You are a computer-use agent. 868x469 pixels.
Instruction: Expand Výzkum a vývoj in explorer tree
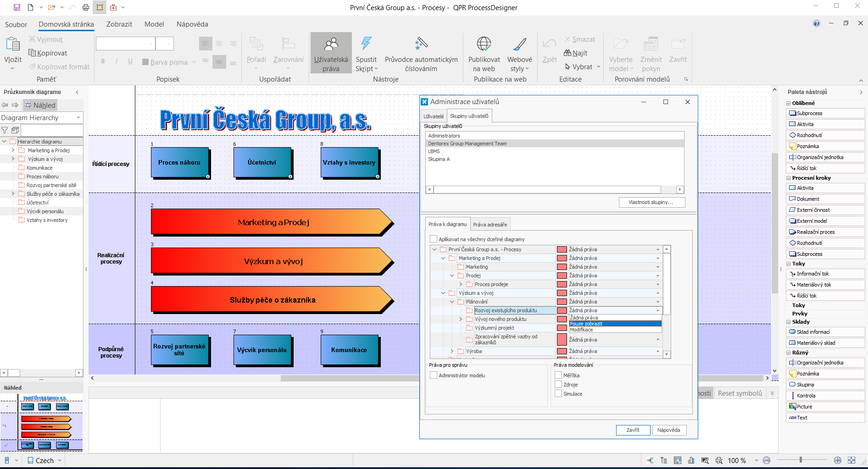tap(13, 159)
